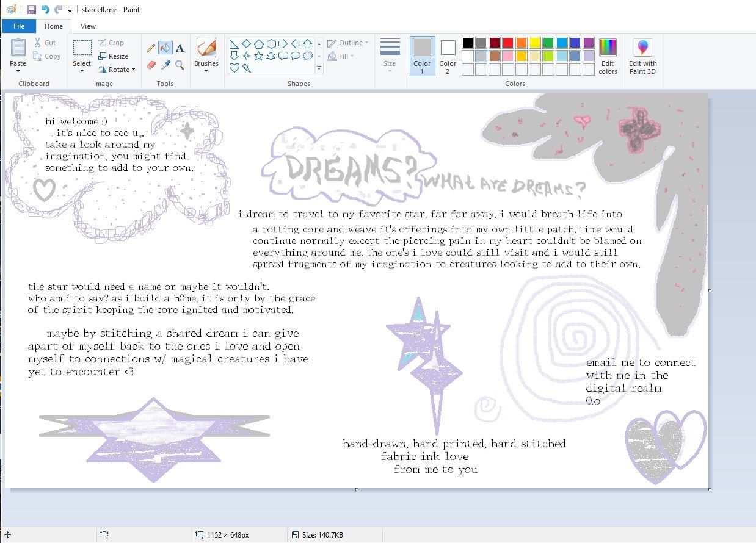The image size is (756, 543).
Task: Select the Magnifier tool
Action: 180,65
